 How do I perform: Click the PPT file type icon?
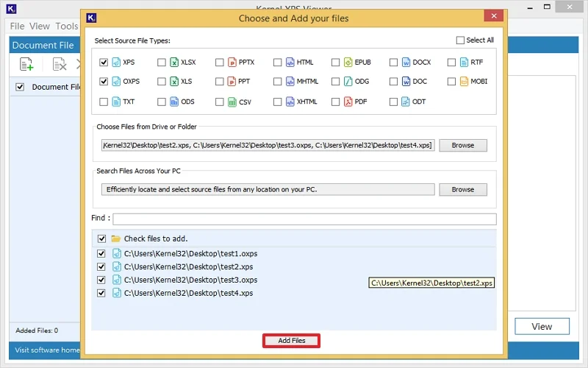232,81
